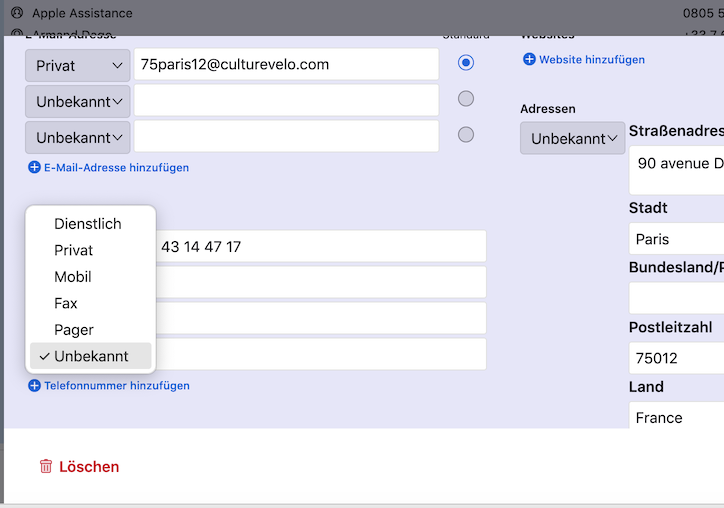This screenshot has width=724, height=508.
Task: Open the Privat email type dropdown
Action: (78, 65)
